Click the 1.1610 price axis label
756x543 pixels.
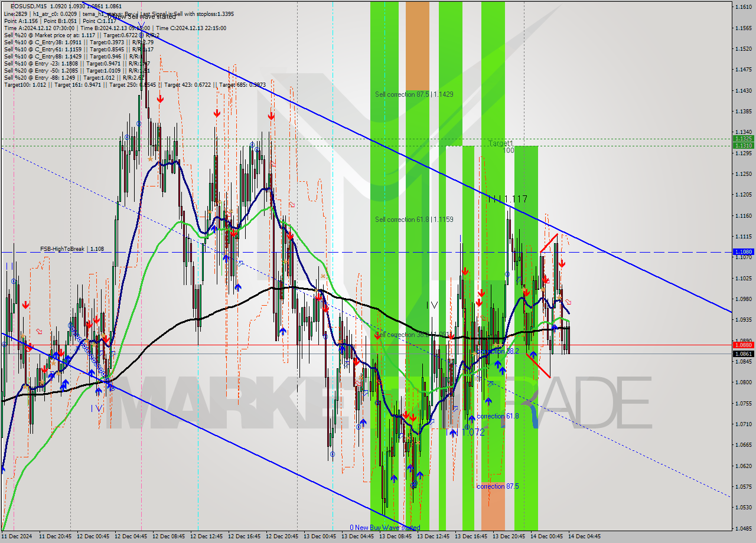coord(743,7)
